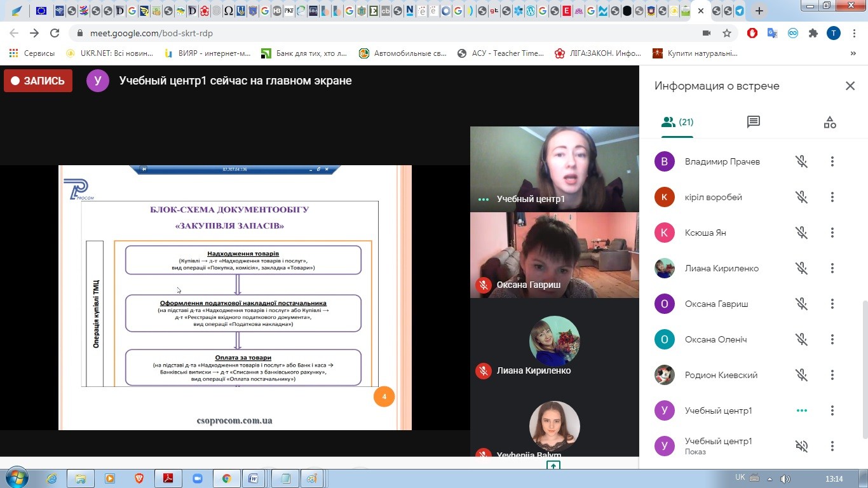The height and width of the screenshot is (488, 868).
Task: Click muted mic icon for Оксана Оленіч
Action: point(802,339)
